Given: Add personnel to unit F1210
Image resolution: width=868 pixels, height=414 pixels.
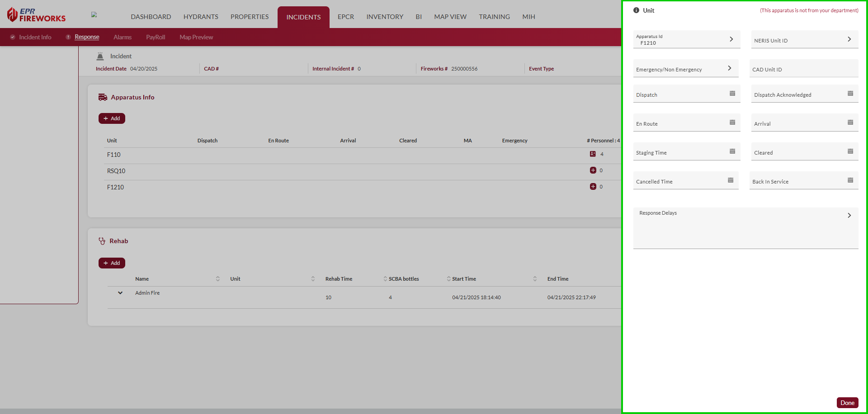Looking at the screenshot, I should 593,187.
